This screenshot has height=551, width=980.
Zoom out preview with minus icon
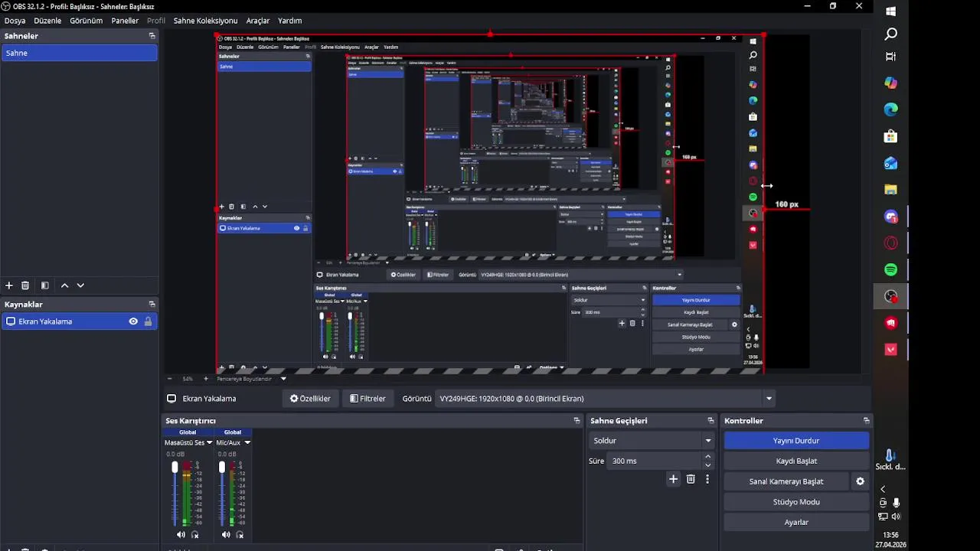pos(170,379)
